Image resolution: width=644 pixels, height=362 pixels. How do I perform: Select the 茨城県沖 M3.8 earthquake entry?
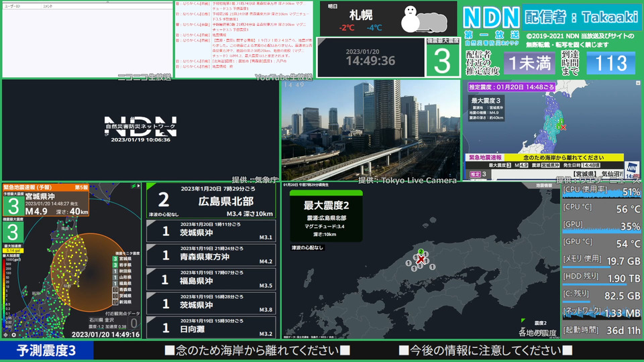pyautogui.click(x=211, y=304)
